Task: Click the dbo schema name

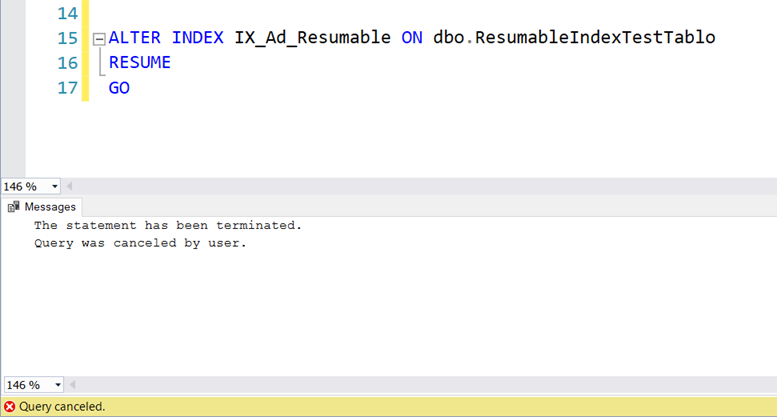Action: pos(448,38)
